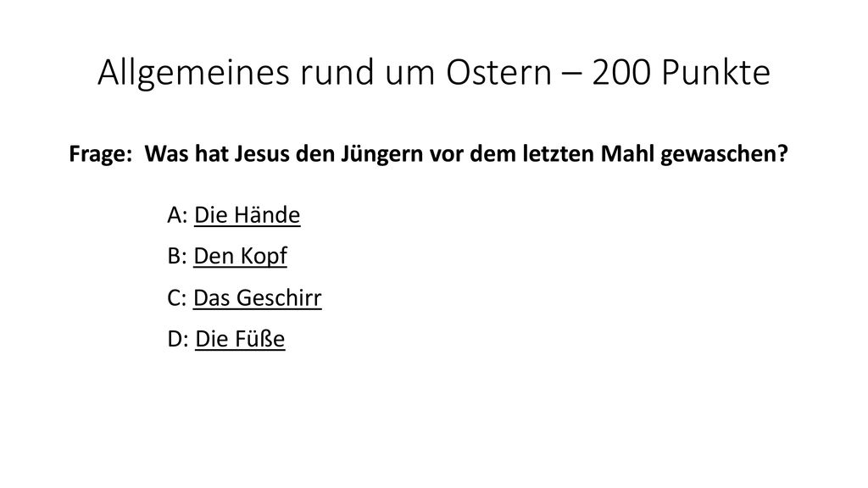Click the word gewaschen? in the question
This screenshot has width=868, height=488.
724,154
